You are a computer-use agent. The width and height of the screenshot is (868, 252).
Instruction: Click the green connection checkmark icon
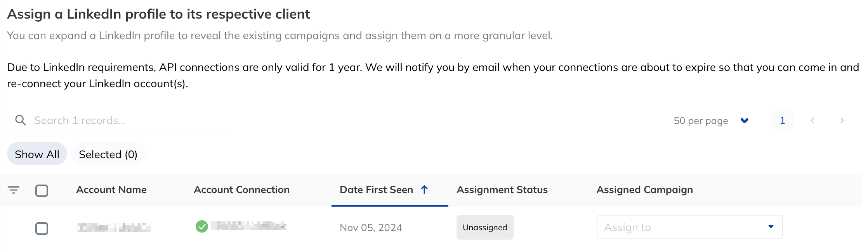pyautogui.click(x=202, y=226)
